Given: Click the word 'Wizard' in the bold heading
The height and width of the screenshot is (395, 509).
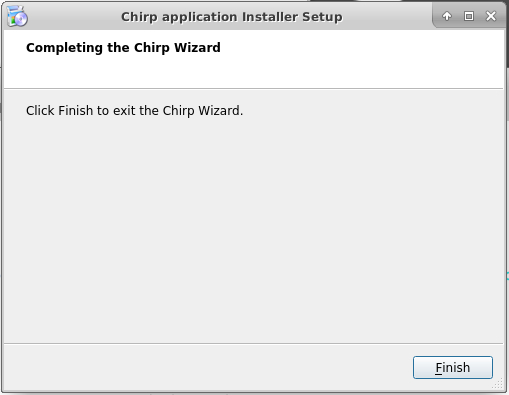Looking at the screenshot, I should (x=197, y=48).
